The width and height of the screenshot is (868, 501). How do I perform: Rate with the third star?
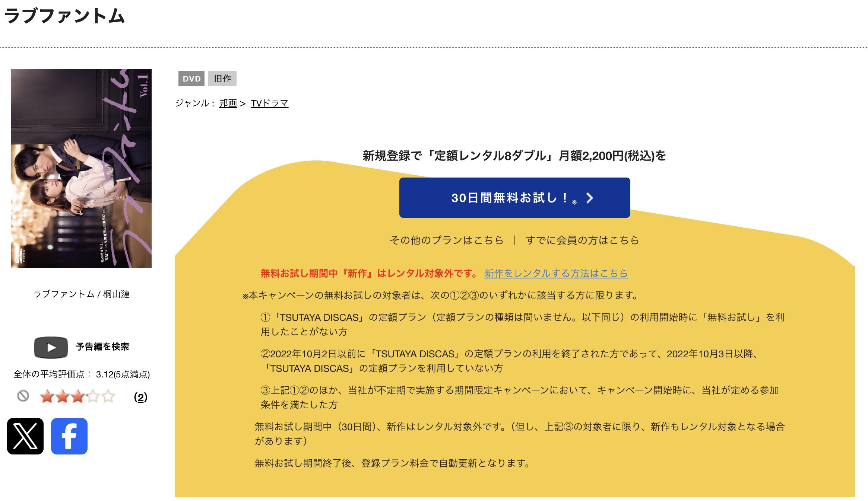coord(78,396)
